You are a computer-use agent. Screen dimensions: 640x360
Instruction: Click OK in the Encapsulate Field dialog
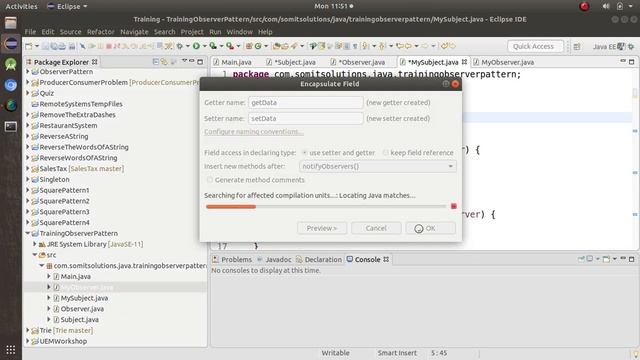tap(430, 228)
